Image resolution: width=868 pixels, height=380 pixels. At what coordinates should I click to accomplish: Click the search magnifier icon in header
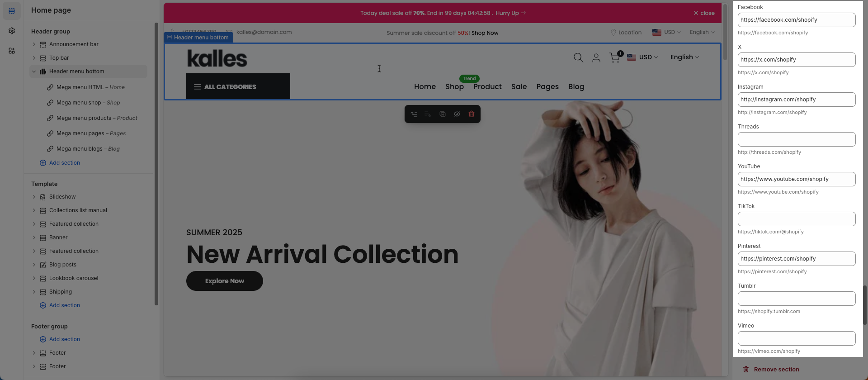(578, 57)
